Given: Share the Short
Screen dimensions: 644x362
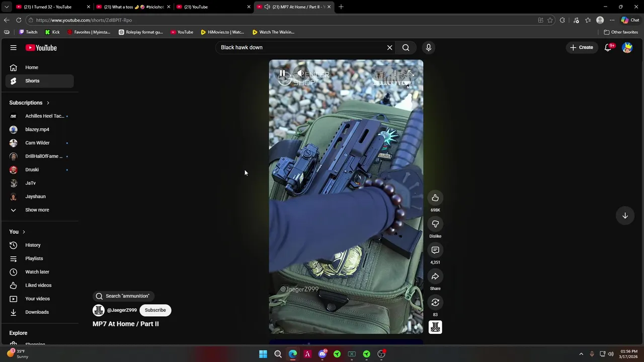Looking at the screenshot, I should 435,276.
